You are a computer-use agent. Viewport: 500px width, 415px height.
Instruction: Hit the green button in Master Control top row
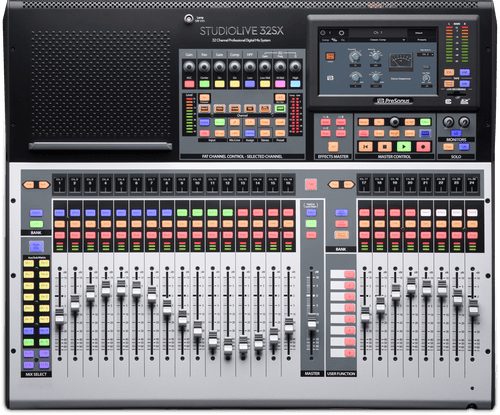click(x=425, y=122)
